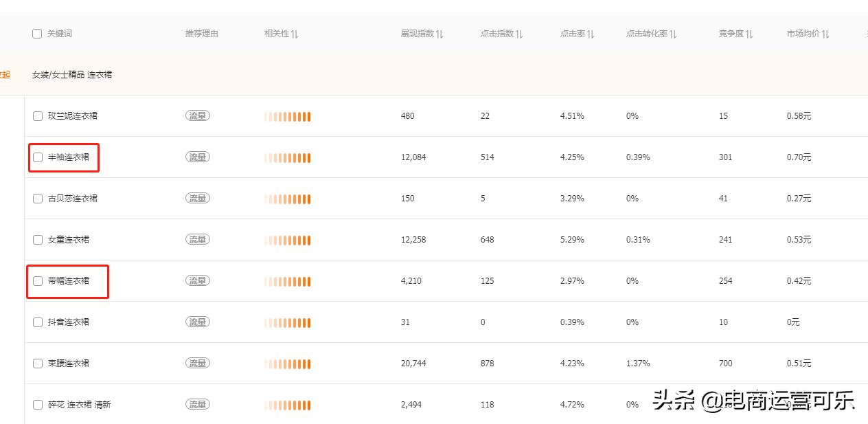Click 流量 tag on 玫兰妮连衣裙 row
Viewport: 868px width, 424px height.
coord(198,116)
